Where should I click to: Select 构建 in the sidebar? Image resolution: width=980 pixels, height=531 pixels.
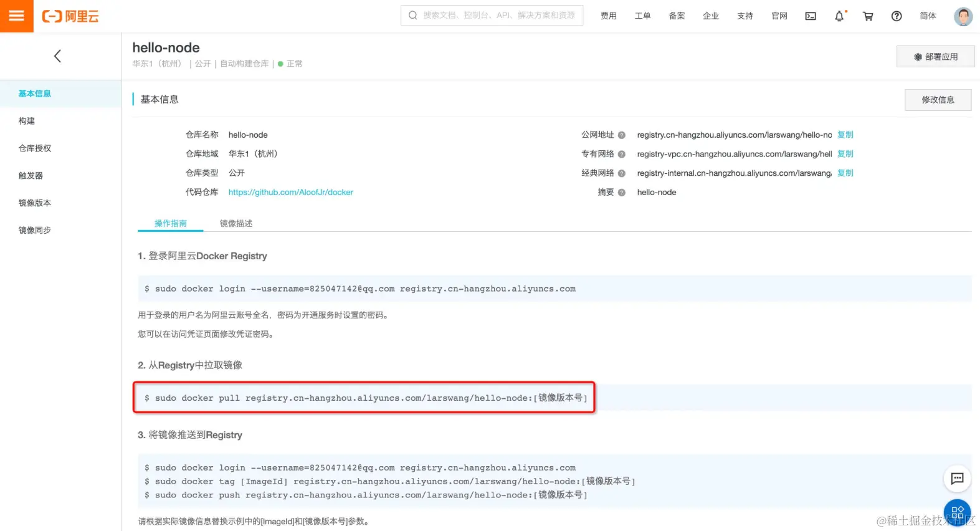click(60, 121)
